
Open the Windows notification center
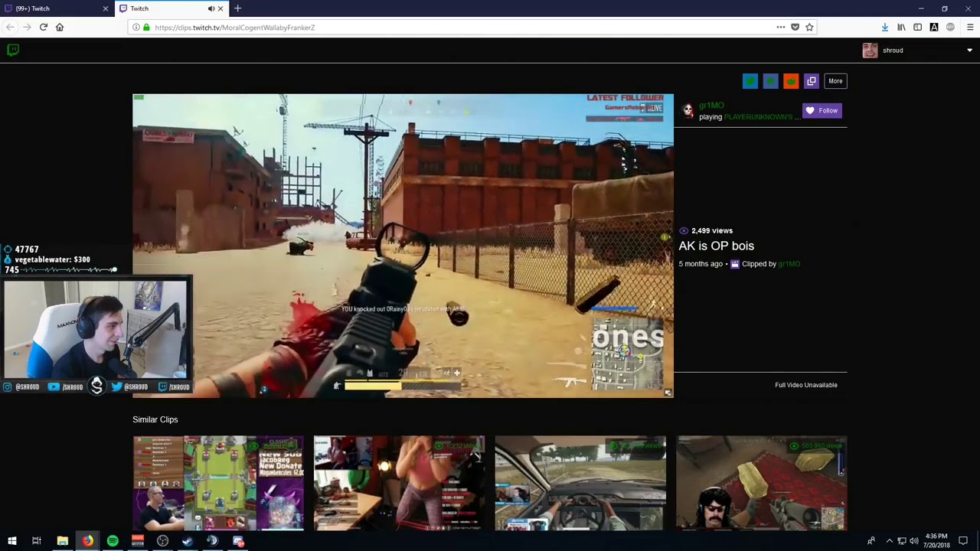963,541
